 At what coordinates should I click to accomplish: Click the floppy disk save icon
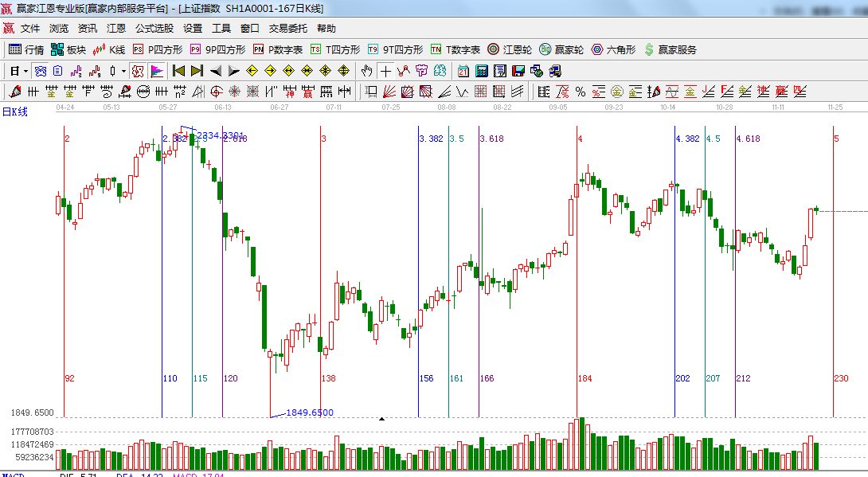(x=518, y=71)
